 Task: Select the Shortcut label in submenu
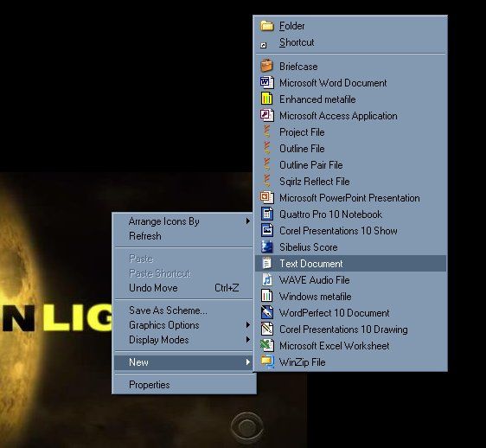coord(297,42)
